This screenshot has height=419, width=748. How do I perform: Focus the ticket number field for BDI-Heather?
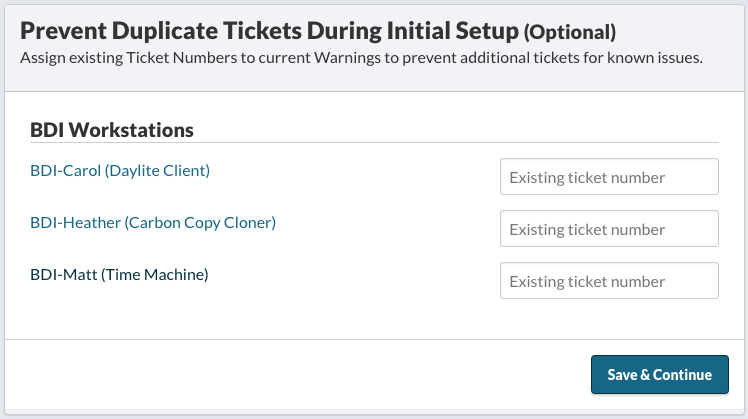point(609,229)
